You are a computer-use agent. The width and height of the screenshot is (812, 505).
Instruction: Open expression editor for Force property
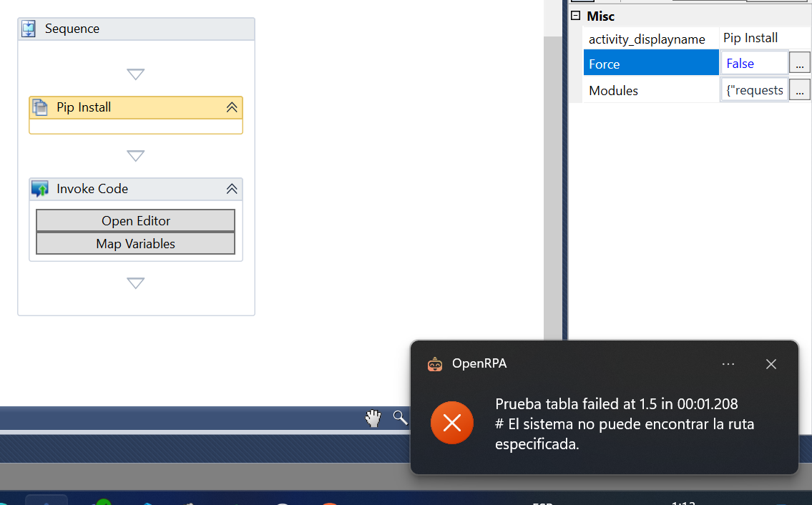pyautogui.click(x=799, y=64)
